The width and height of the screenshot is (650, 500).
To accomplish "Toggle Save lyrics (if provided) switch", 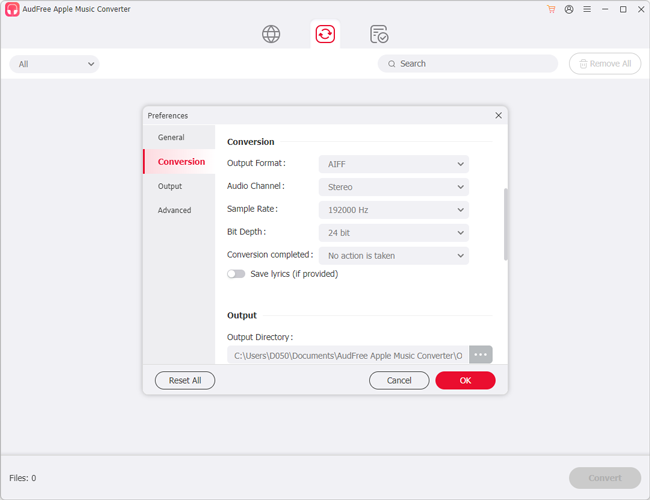I will coord(236,274).
